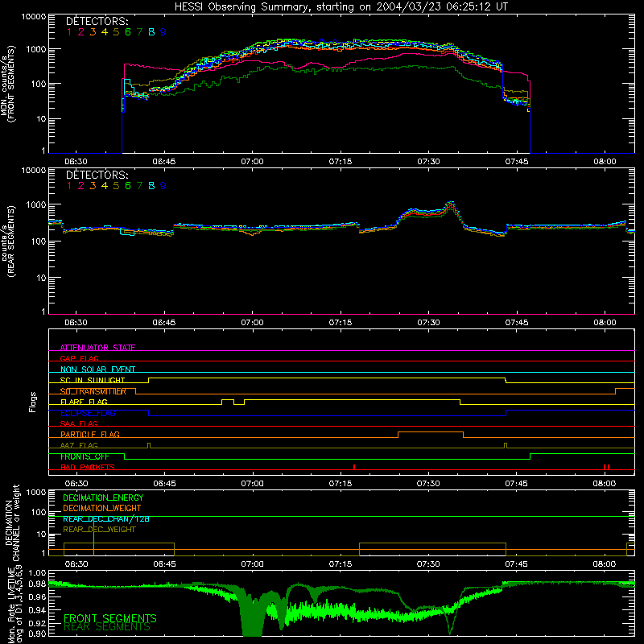Click 0.92 y-axis tick in livetime panel
The height and width of the screenshot is (644, 644).
(x=38, y=623)
